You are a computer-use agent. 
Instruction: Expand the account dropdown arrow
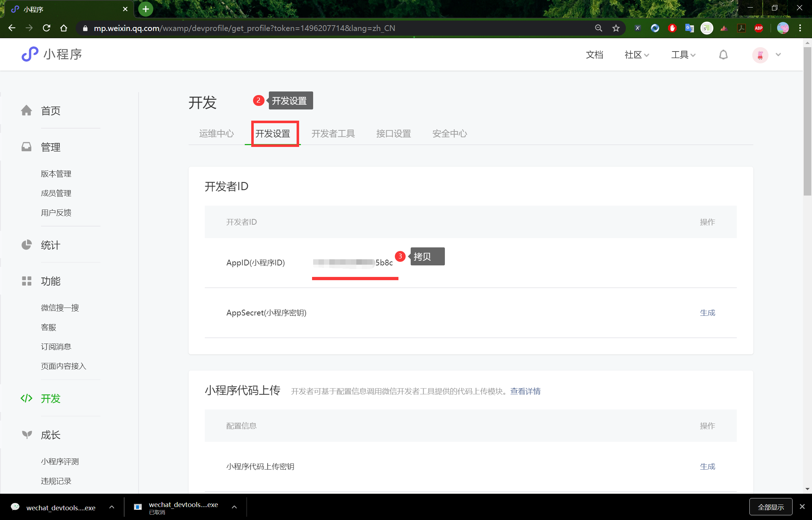[x=779, y=55]
